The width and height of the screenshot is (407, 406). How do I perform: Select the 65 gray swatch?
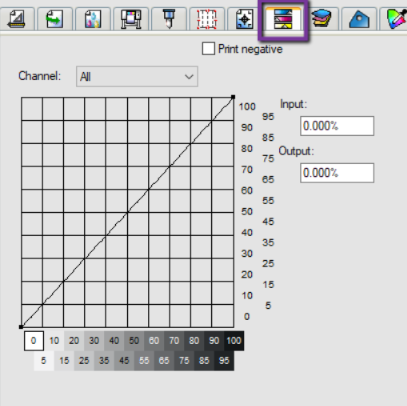pyautogui.click(x=164, y=361)
